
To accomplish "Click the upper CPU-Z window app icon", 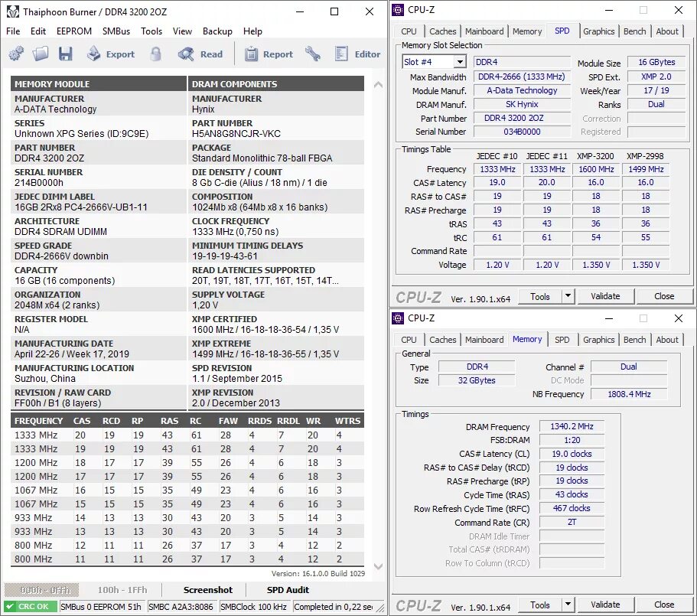I will coord(398,10).
